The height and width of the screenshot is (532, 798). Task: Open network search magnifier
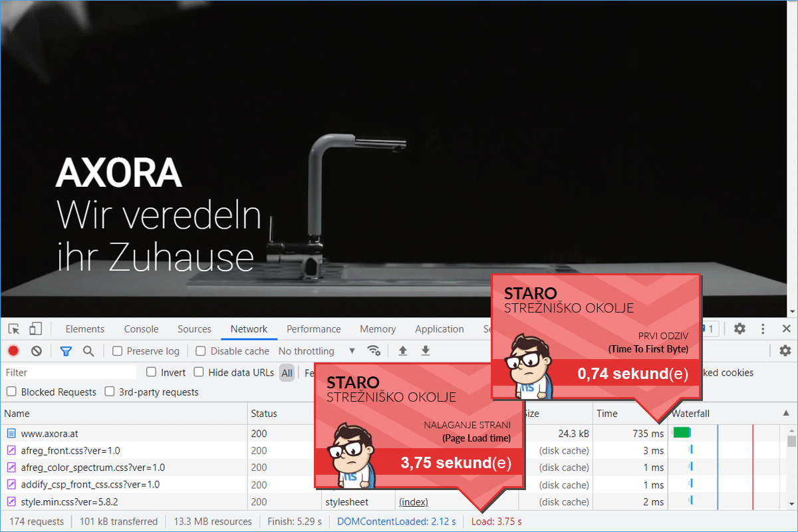coord(88,351)
